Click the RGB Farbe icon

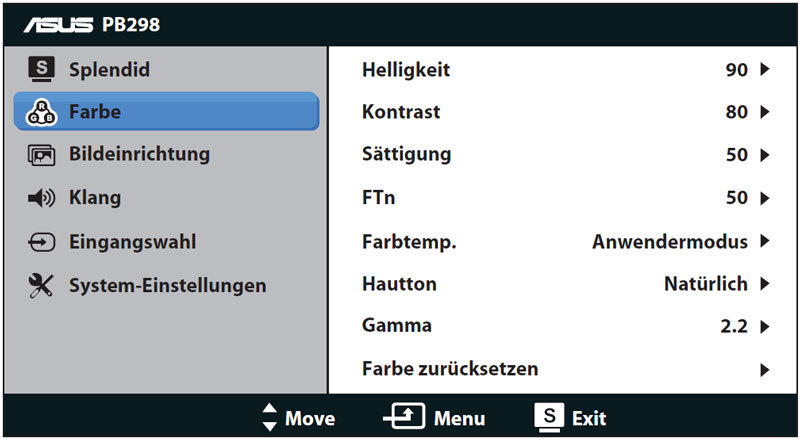[x=41, y=112]
